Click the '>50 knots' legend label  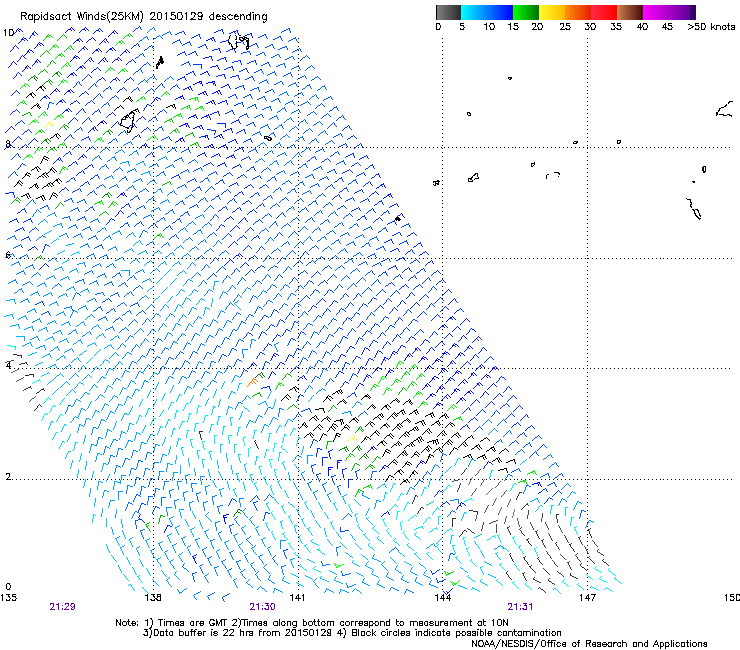point(711,27)
